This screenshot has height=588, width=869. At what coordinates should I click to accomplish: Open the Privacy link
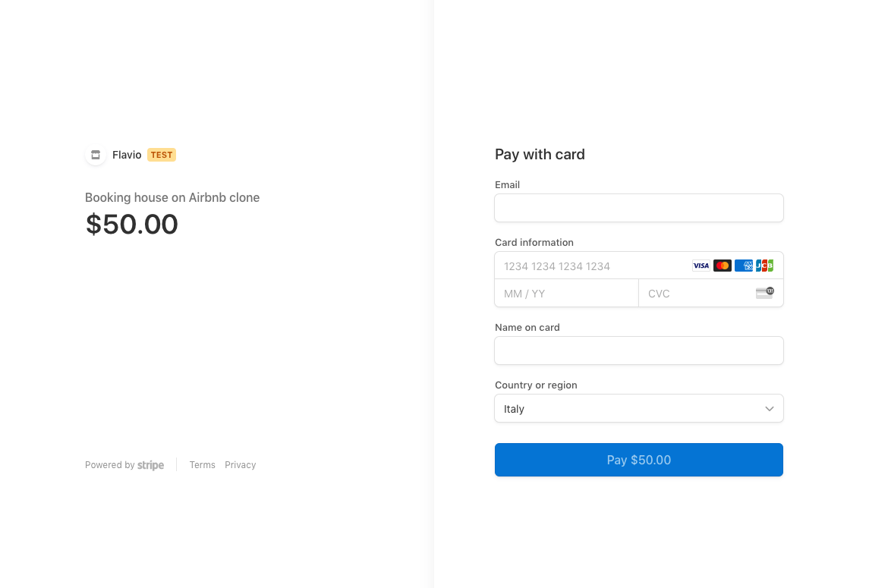click(241, 465)
